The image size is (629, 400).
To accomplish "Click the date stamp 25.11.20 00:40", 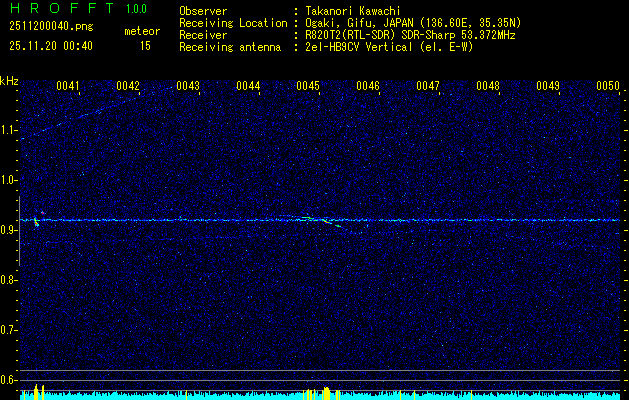I will (49, 45).
